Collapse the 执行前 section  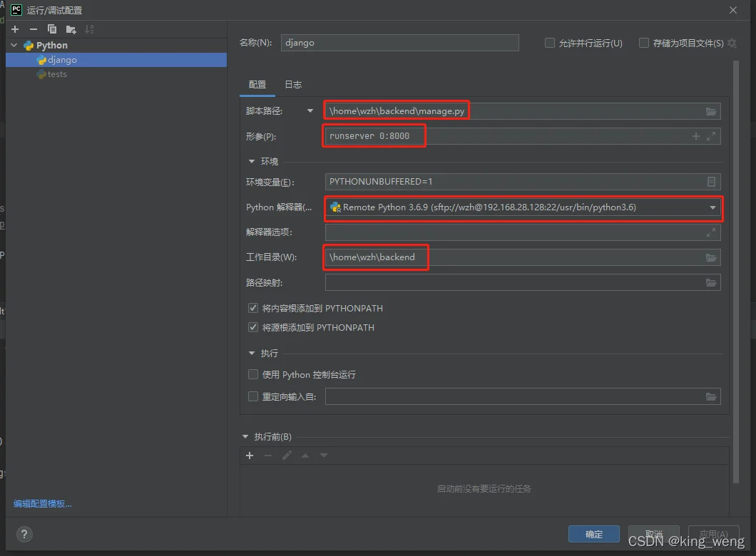[x=245, y=436]
